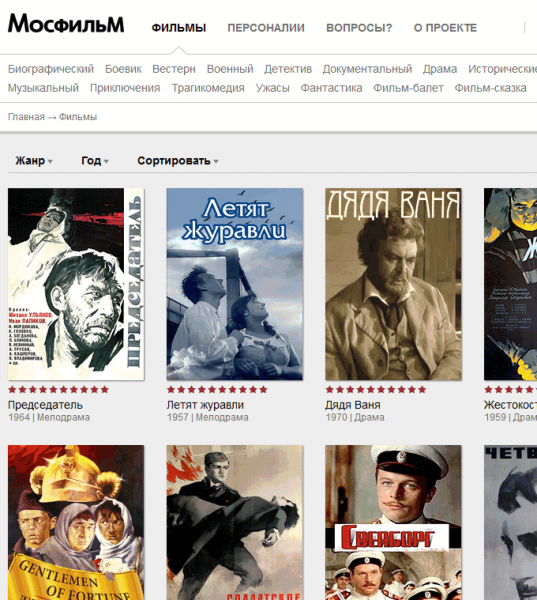The image size is (537, 600).
Task: Open the Жестокость poster at the right edge
Action: (x=510, y=284)
